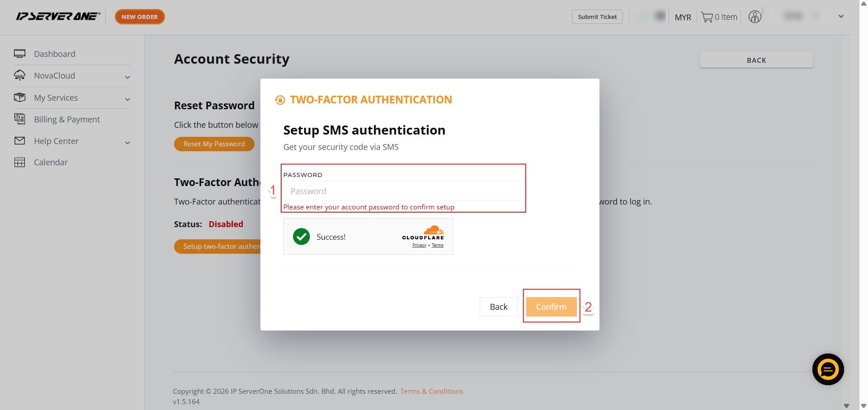This screenshot has height=410, width=868.
Task: Open the account dropdown arrow in header
Action: coord(841,16)
